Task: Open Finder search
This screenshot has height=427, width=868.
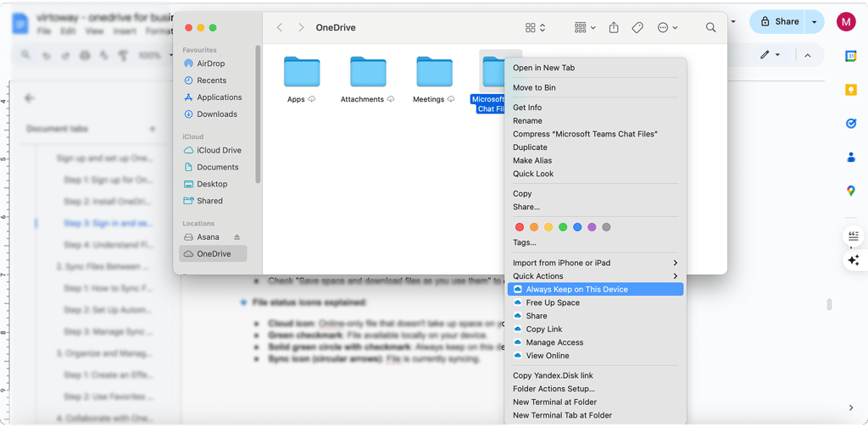Action: (x=711, y=28)
